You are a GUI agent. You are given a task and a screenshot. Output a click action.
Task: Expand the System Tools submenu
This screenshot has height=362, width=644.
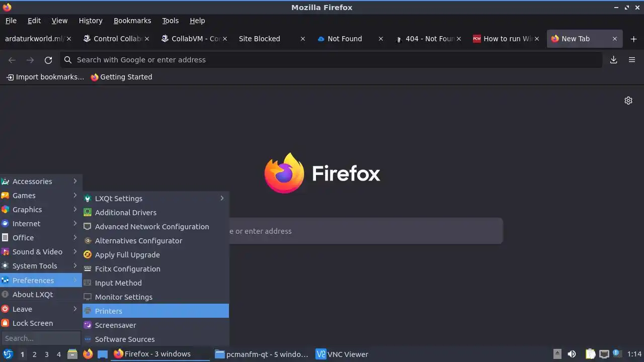41,266
